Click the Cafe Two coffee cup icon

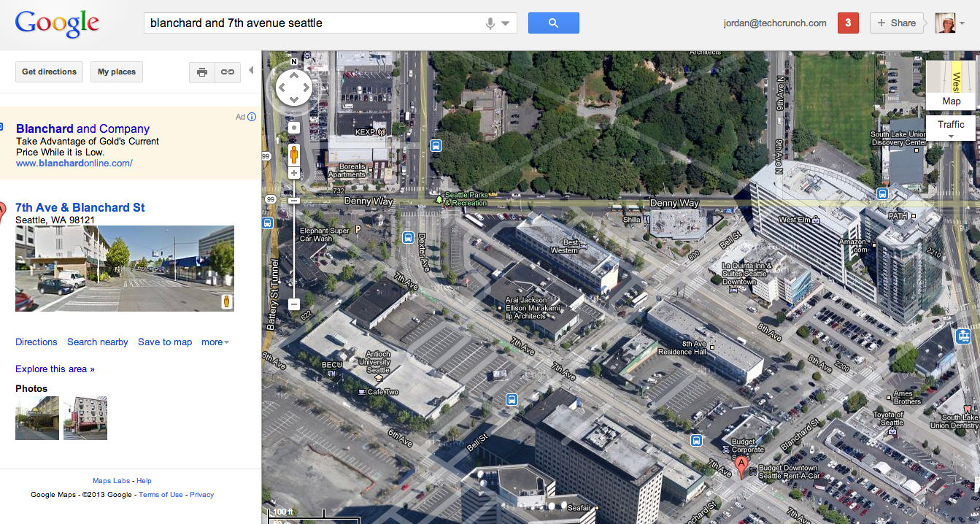coord(361,392)
